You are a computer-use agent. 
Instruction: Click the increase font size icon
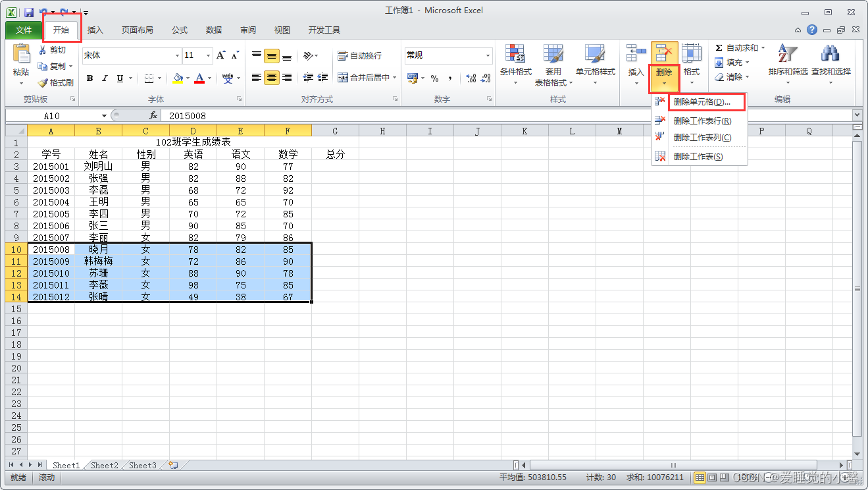[x=221, y=55]
